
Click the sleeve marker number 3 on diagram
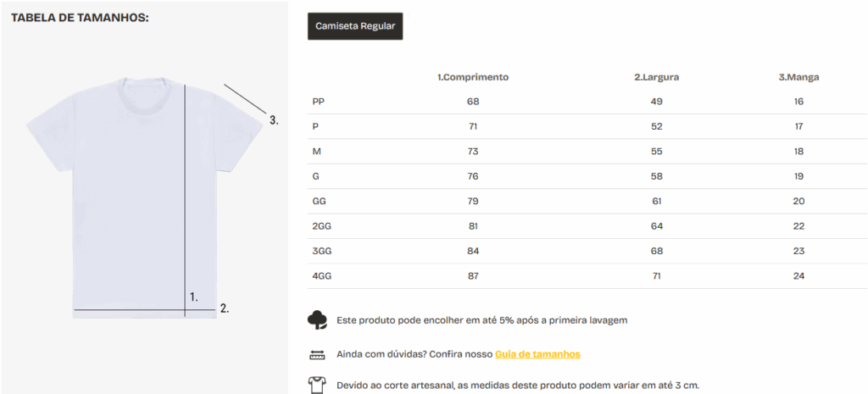tap(274, 120)
